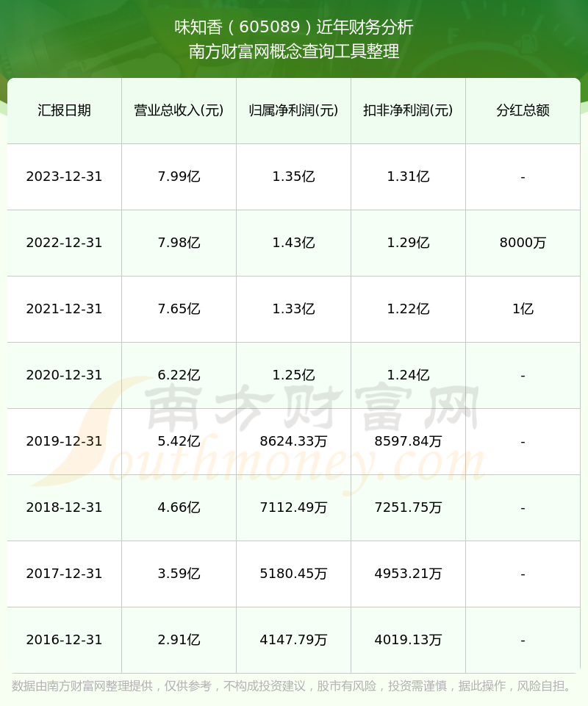Click revenue value 3.59亿
This screenshot has width=588, height=706.
point(179,574)
